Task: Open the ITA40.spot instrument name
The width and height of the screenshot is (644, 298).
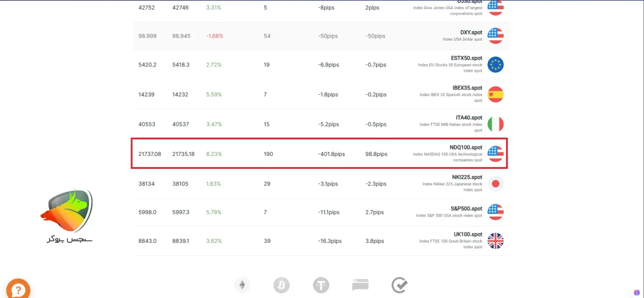Action: [469, 117]
